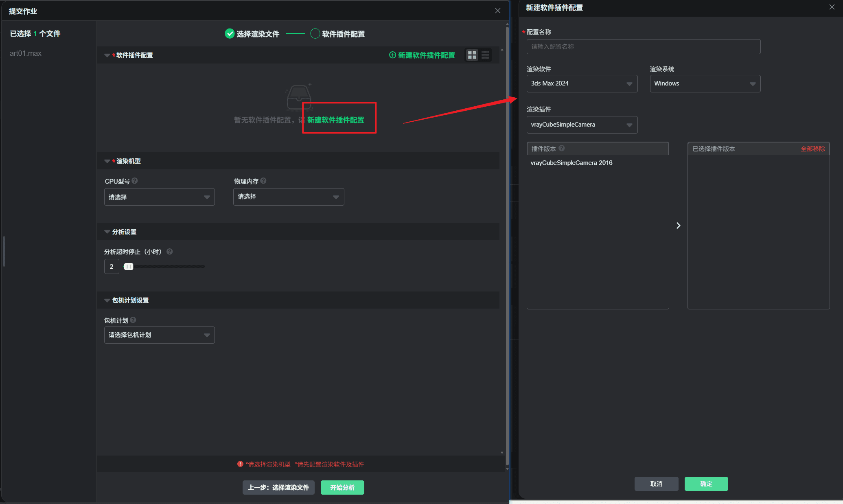Select art01.max in the file list
Image resolution: width=843 pixels, height=504 pixels.
point(26,53)
